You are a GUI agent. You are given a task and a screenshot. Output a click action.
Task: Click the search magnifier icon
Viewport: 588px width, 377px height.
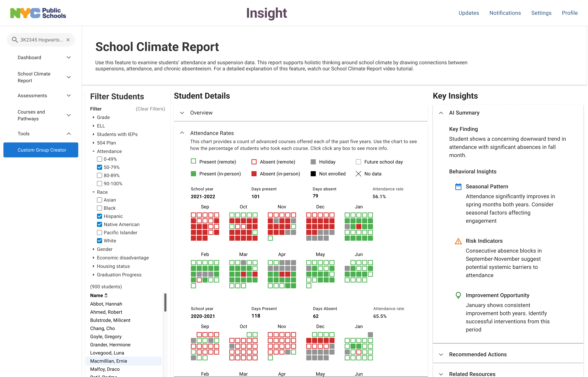pyautogui.click(x=15, y=40)
